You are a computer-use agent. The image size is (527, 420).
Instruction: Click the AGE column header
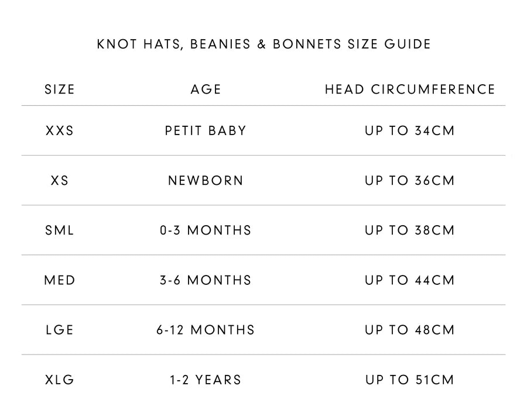206,89
